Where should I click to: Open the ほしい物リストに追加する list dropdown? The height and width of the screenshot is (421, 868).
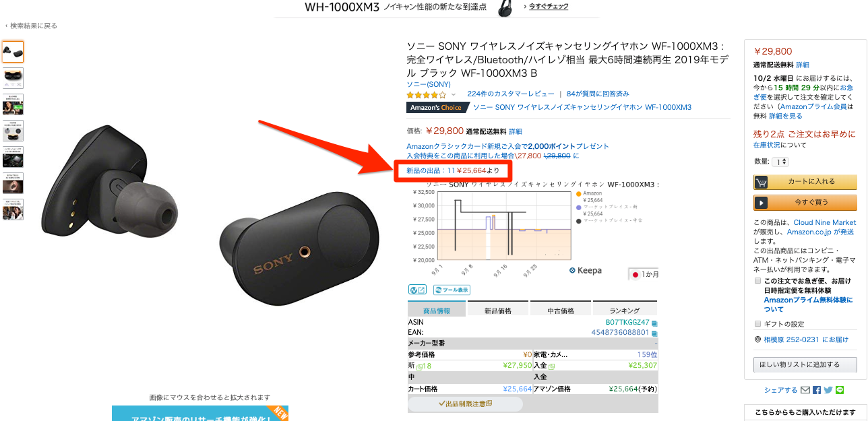(805, 364)
